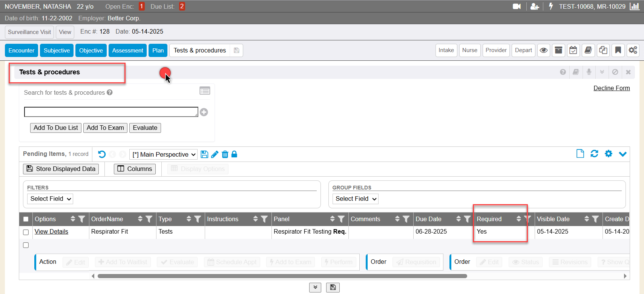Click the refresh arrows icon in Pending Items

594,154
